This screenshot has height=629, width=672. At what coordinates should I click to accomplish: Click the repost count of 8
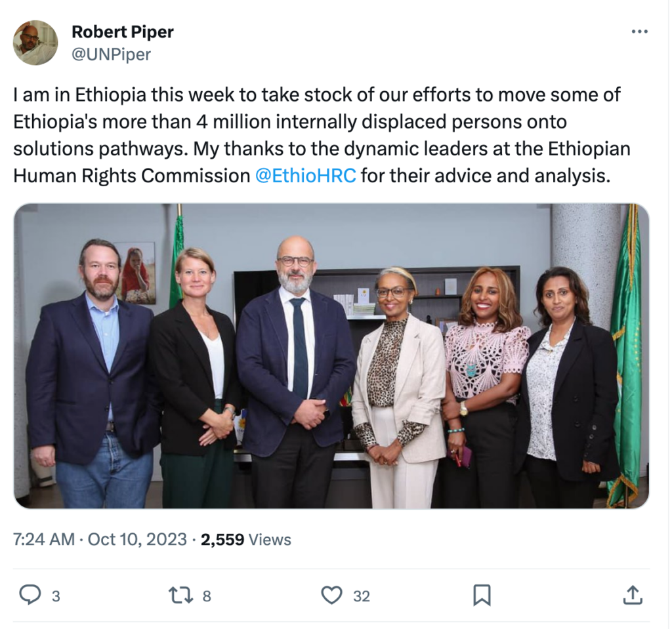click(206, 596)
